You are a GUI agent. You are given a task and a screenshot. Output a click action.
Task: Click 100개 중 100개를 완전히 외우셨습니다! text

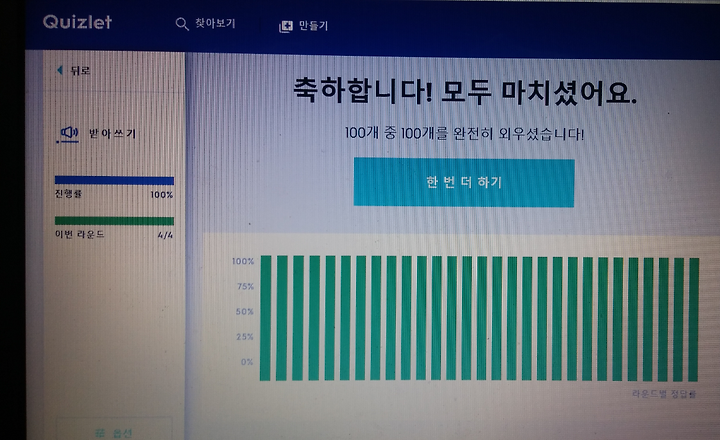(x=464, y=134)
